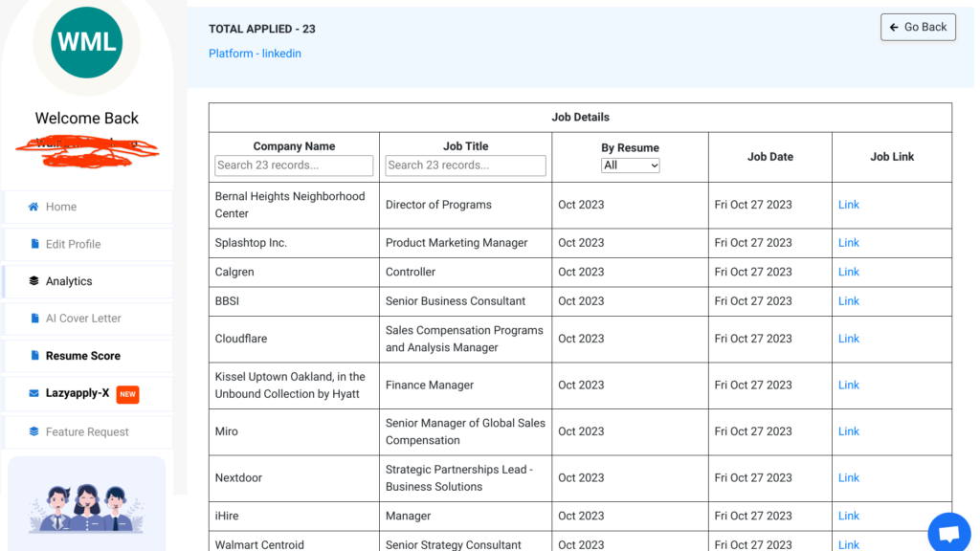Click the Feature Request stack icon
This screenshot has width=980, height=551.
(33, 431)
